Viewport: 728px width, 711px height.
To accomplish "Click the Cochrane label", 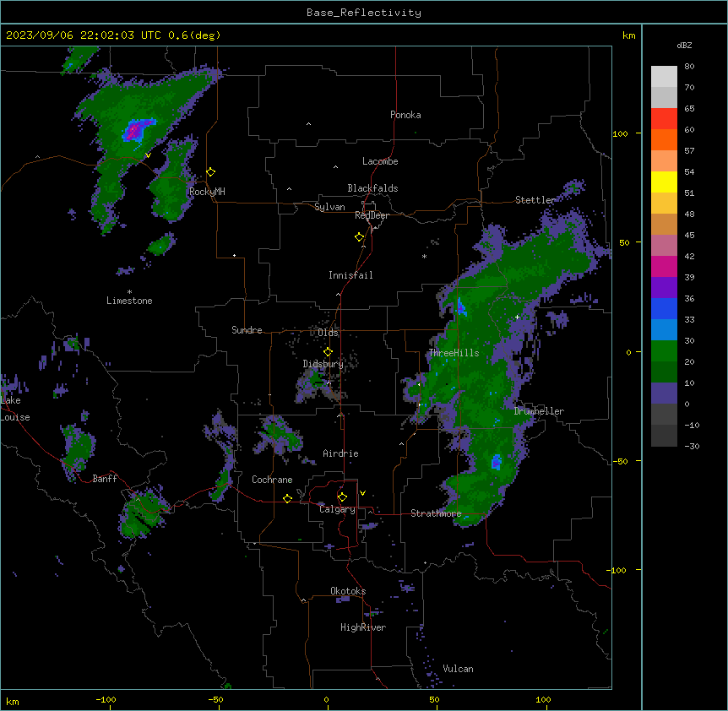I will tap(272, 480).
